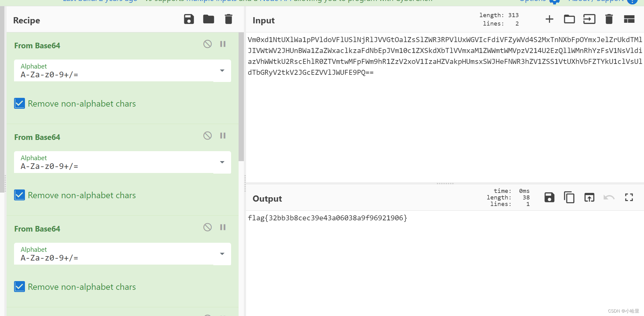Image resolution: width=644 pixels, height=316 pixels.
Task: Set breakpoint on first From Base64 operation
Action: [x=223, y=44]
